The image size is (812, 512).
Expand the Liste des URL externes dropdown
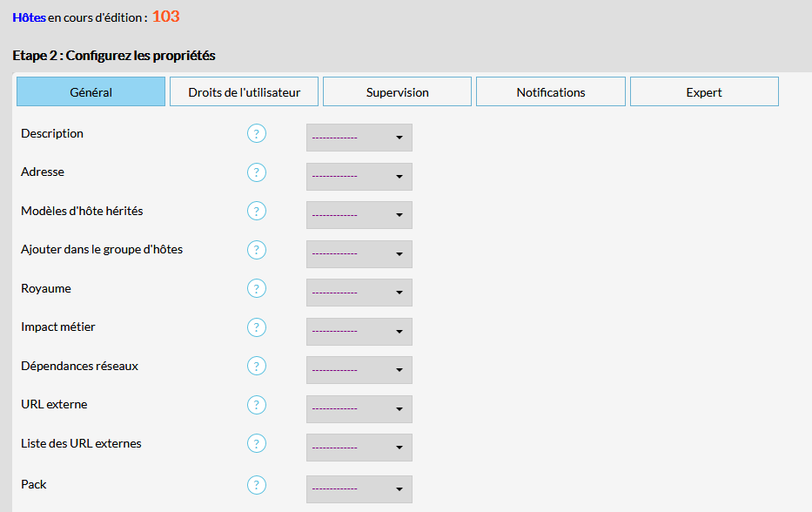(x=359, y=448)
